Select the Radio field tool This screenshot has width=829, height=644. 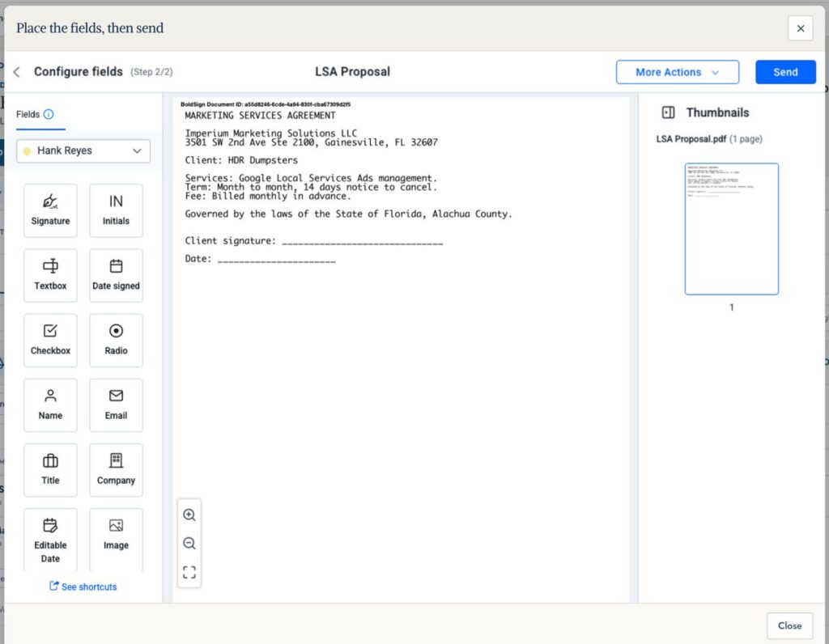pyautogui.click(x=116, y=341)
